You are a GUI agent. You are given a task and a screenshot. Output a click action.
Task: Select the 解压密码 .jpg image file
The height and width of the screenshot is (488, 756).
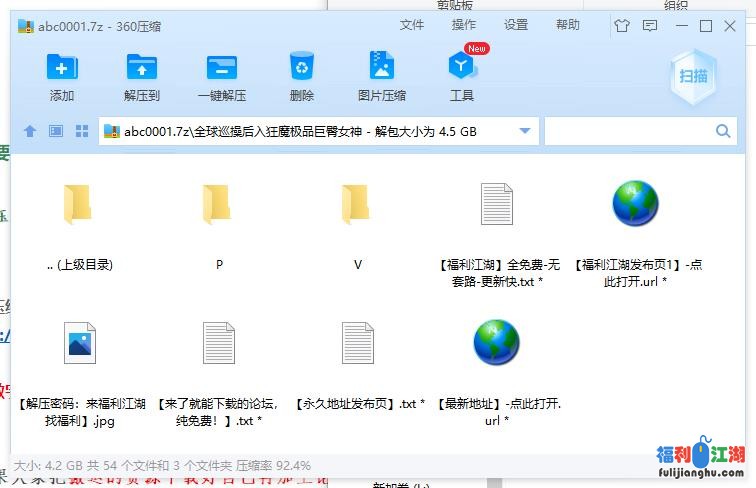pyautogui.click(x=79, y=343)
